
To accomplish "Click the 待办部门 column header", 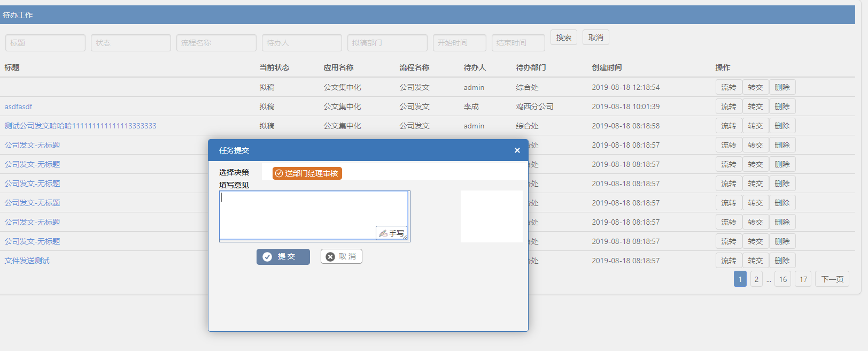I will tap(531, 67).
